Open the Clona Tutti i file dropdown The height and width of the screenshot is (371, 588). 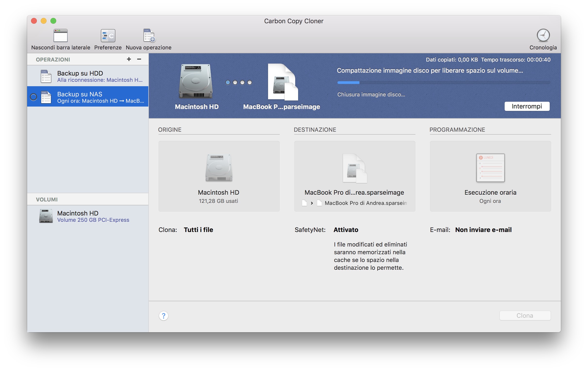click(198, 230)
